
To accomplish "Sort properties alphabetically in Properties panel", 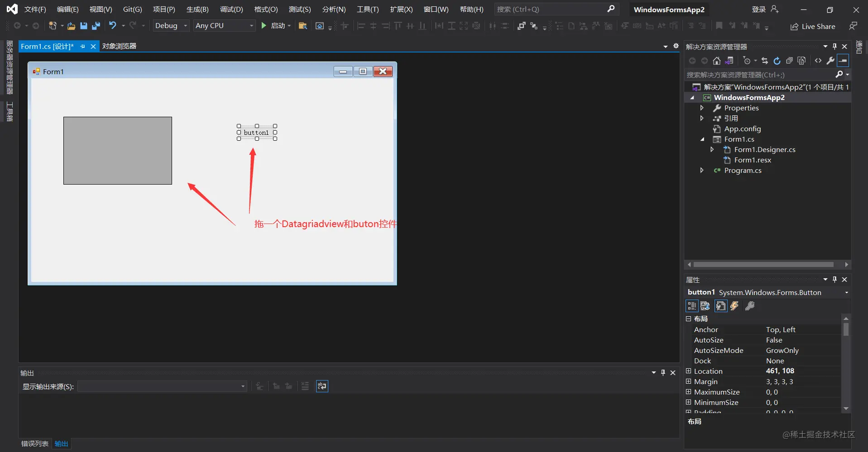I will [705, 306].
